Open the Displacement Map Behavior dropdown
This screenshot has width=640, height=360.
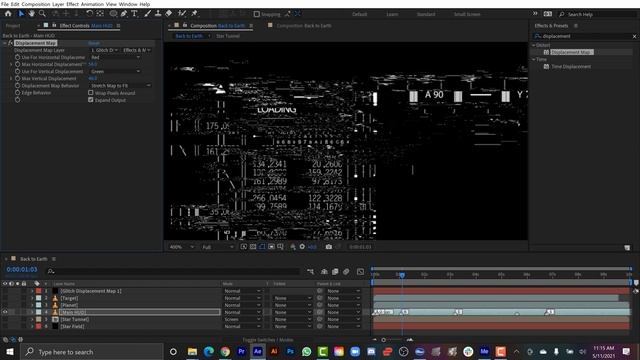(x=120, y=86)
